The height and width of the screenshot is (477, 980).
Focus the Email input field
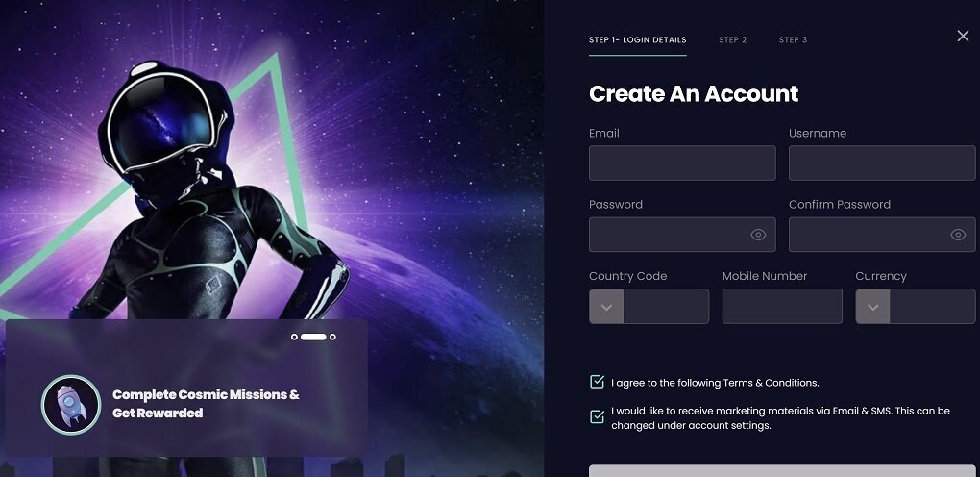[682, 163]
